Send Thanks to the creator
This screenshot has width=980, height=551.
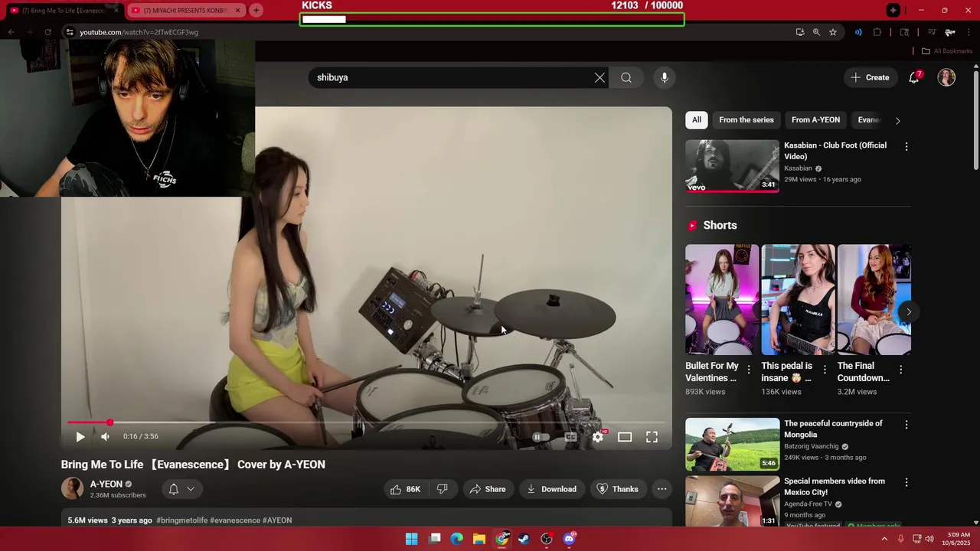tap(618, 489)
